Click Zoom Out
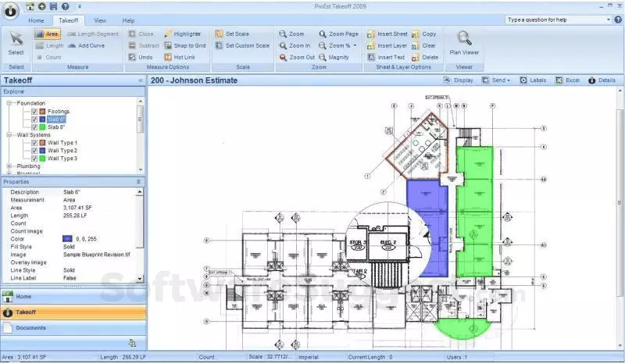Image resolution: width=625 pixels, height=364 pixels. pos(297,57)
